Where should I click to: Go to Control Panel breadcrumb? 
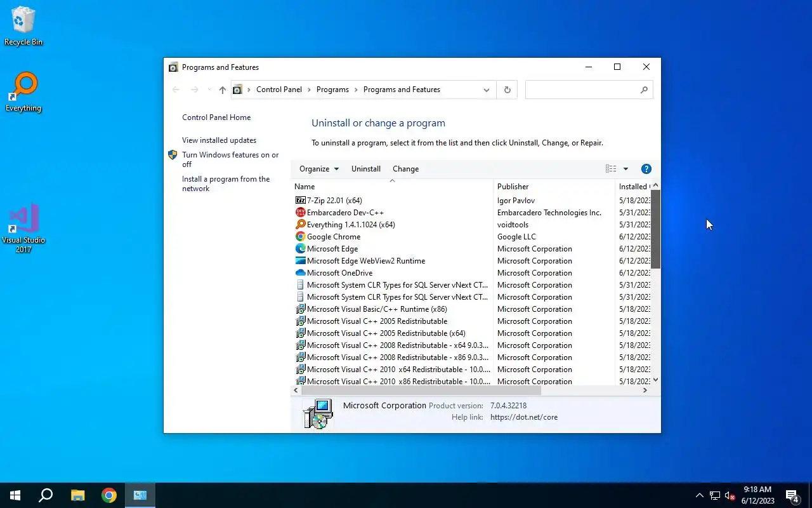click(x=279, y=90)
